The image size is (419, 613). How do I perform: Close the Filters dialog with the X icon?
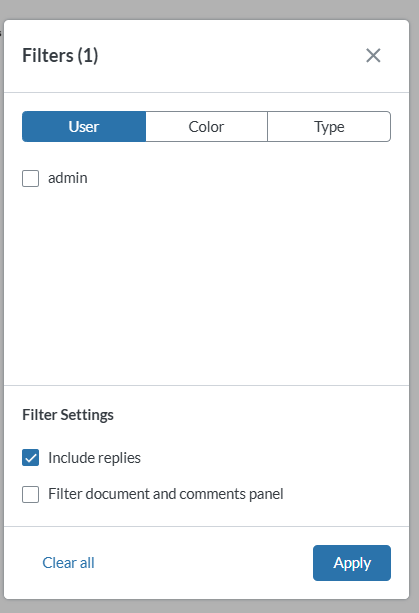tap(373, 56)
